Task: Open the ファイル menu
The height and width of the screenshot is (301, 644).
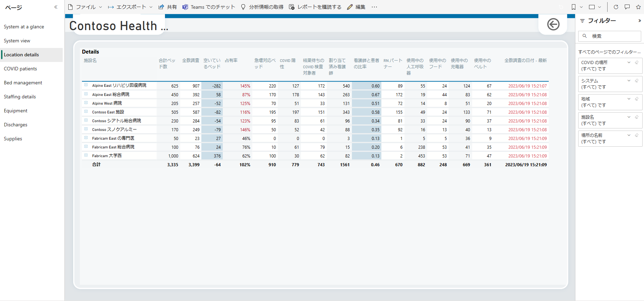Action: coord(85,7)
